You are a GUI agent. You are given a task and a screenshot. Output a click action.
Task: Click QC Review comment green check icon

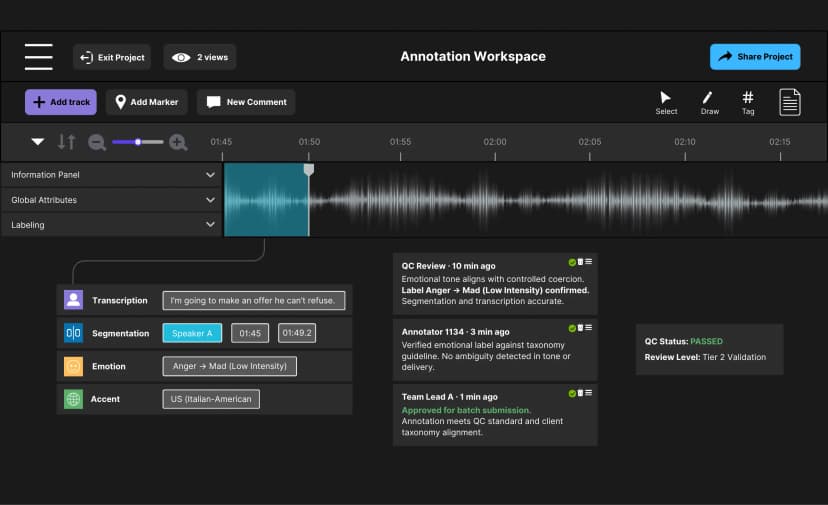coord(572,262)
